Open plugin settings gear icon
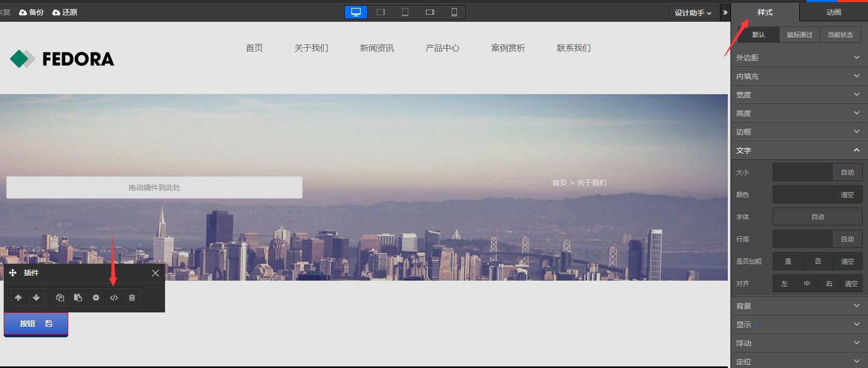The height and width of the screenshot is (368, 868). pos(96,298)
